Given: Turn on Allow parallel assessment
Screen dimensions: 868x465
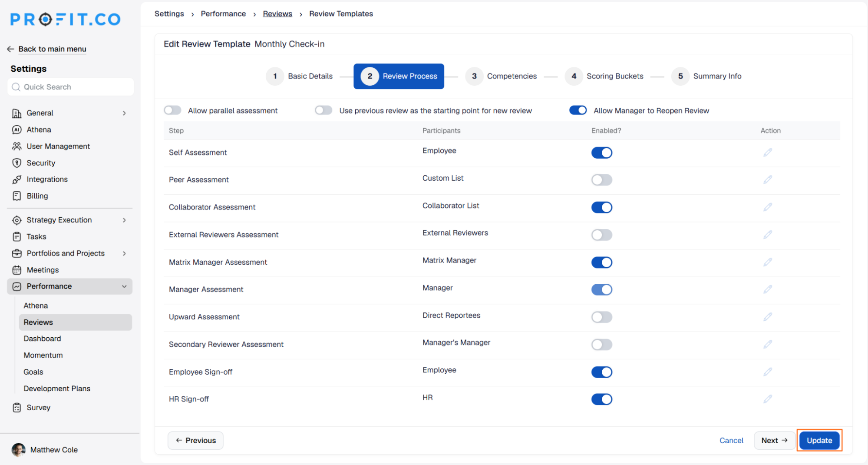Looking at the screenshot, I should pos(172,110).
